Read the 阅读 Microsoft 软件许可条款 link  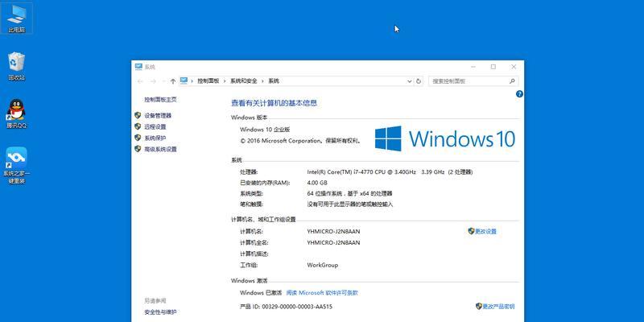322,293
